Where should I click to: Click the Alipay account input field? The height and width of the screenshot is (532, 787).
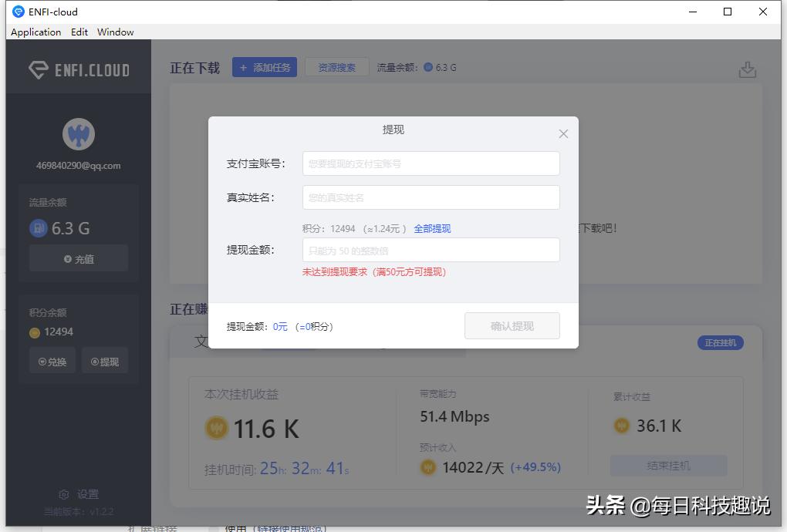[431, 163]
